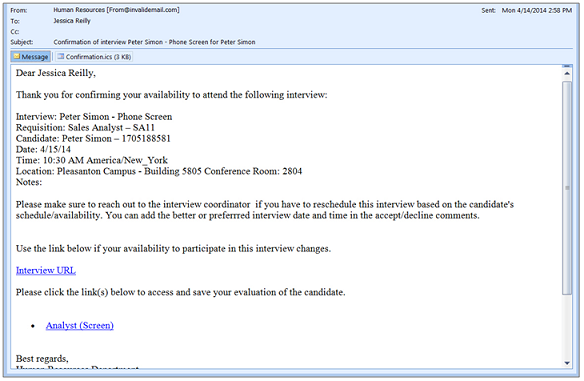
Task: Click the 'Notes:' line
Action: pyautogui.click(x=29, y=182)
